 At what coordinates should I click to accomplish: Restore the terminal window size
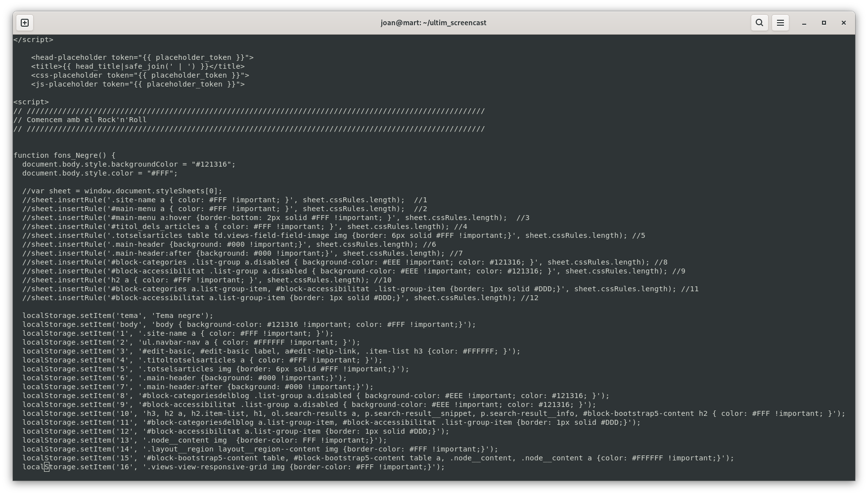[x=823, y=23]
